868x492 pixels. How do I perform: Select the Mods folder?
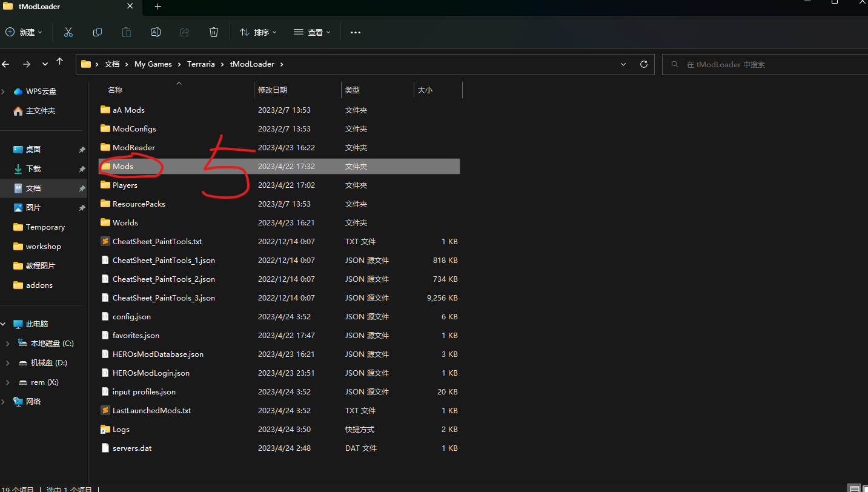[279, 166]
